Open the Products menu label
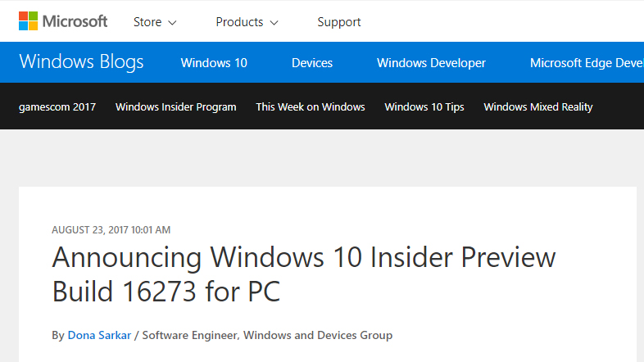644x362 pixels. [x=239, y=22]
